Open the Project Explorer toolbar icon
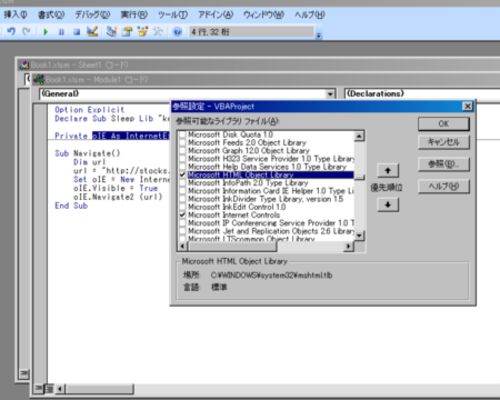500x400 pixels. (x=111, y=32)
